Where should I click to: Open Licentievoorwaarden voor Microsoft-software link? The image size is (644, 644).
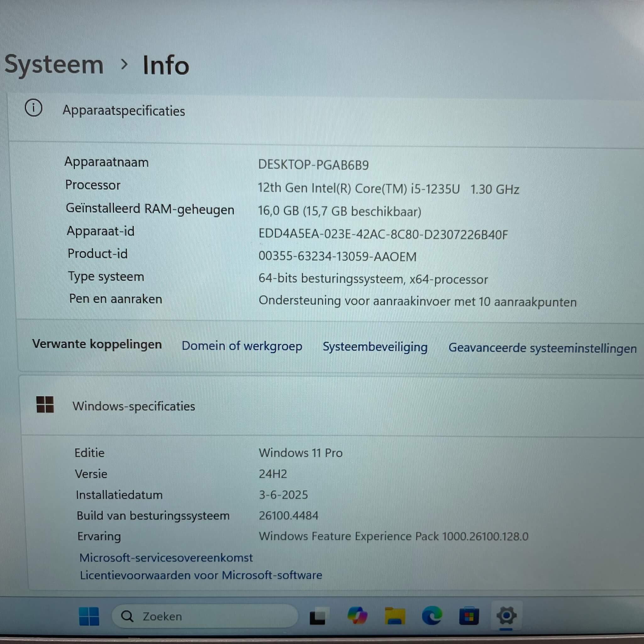coord(201,575)
